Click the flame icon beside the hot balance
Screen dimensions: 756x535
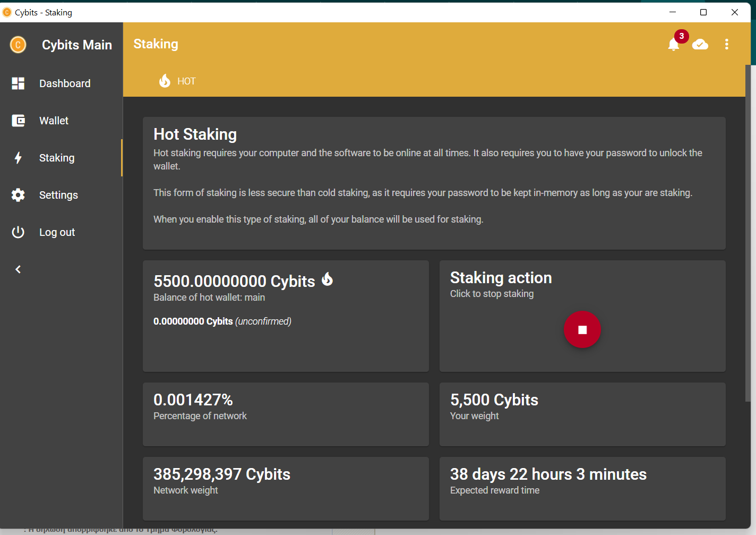tap(328, 279)
